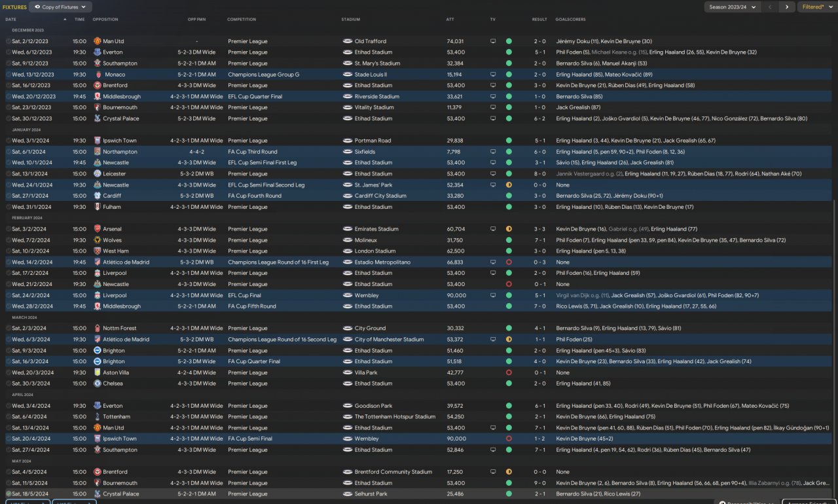Click the Crystal Palace badge on 30/12/2023
This screenshot has width=838, height=504.
click(x=98, y=118)
